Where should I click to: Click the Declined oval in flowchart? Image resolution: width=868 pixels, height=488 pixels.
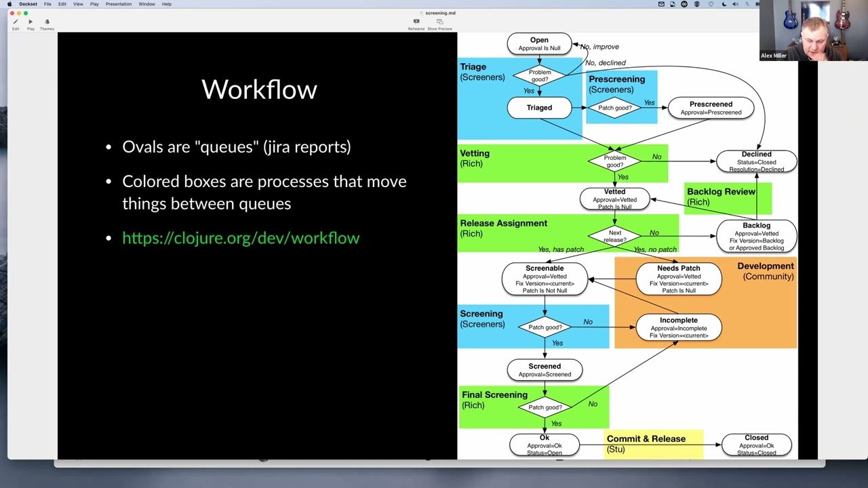tap(756, 161)
